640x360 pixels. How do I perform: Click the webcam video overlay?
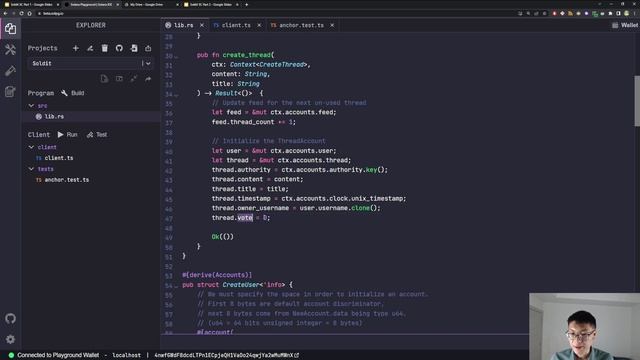584,326
